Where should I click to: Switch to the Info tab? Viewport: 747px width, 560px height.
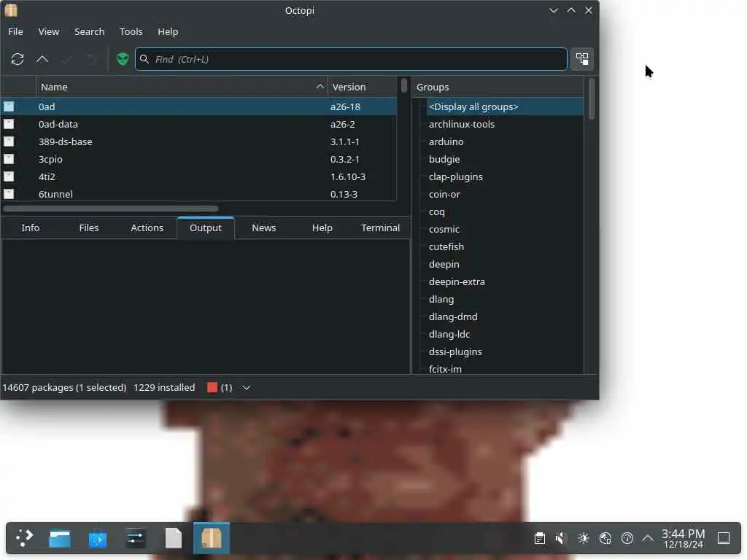31,227
